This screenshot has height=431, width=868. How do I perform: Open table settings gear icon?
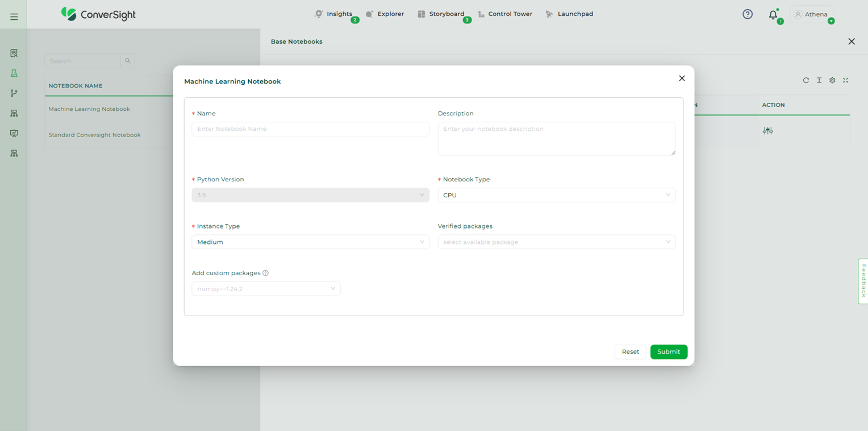832,81
